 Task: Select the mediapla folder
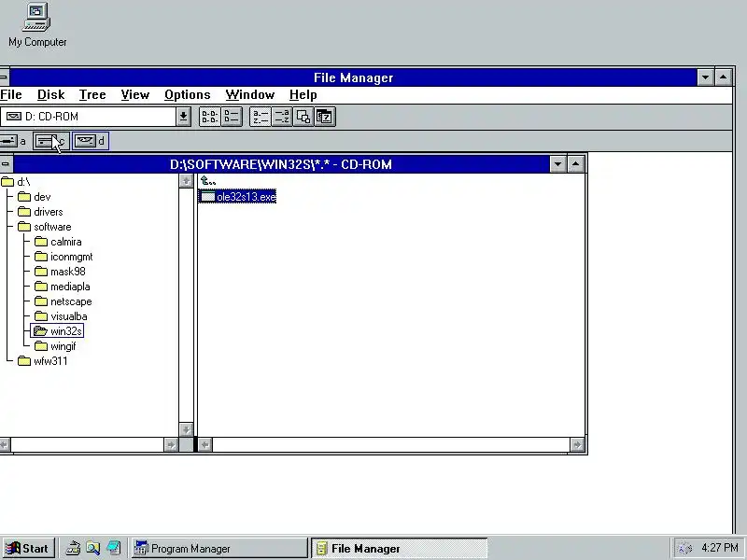(x=63, y=287)
